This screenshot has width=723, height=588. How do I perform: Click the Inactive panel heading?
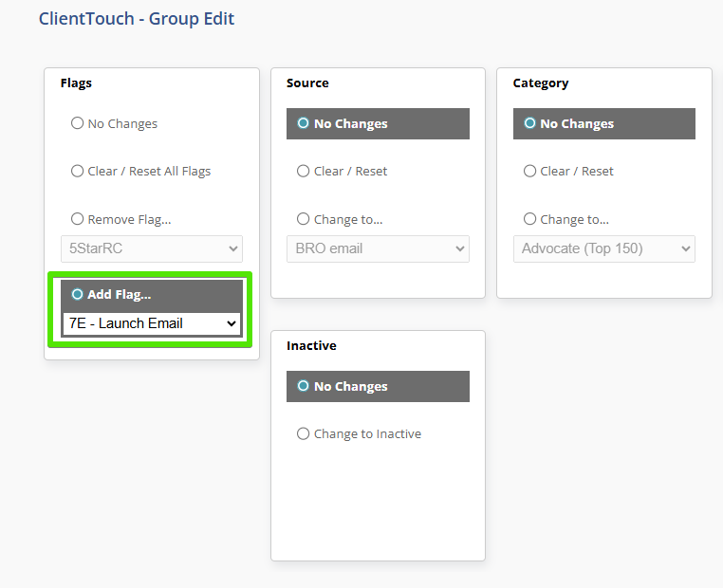[x=311, y=346]
